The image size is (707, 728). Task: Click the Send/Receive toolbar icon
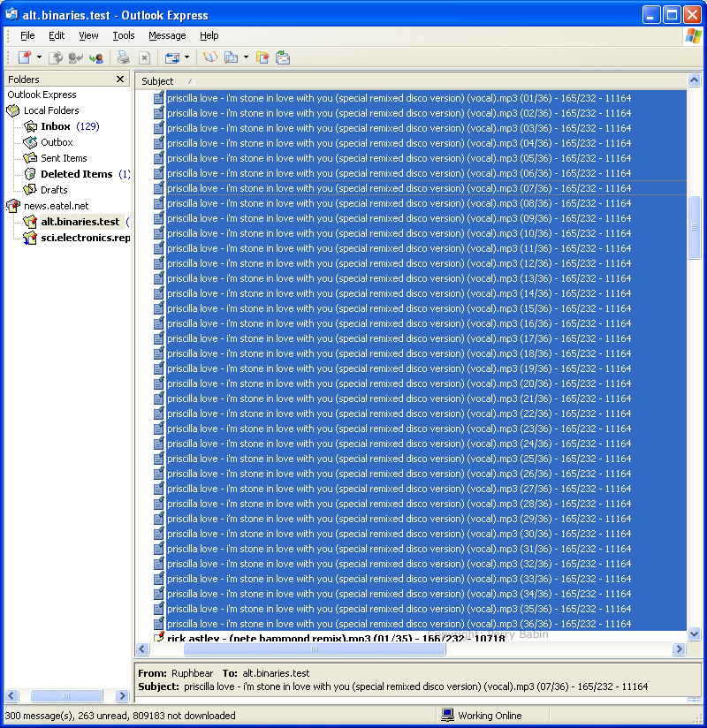(x=171, y=57)
